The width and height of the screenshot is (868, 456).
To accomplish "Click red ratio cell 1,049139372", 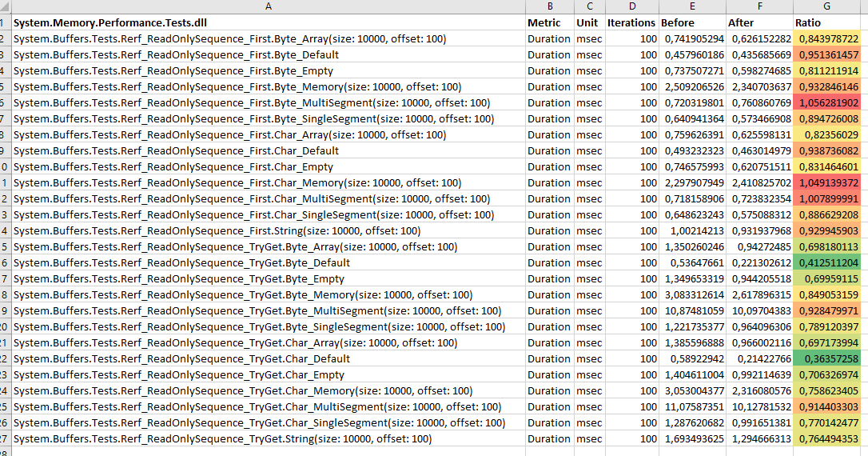I will (x=827, y=183).
